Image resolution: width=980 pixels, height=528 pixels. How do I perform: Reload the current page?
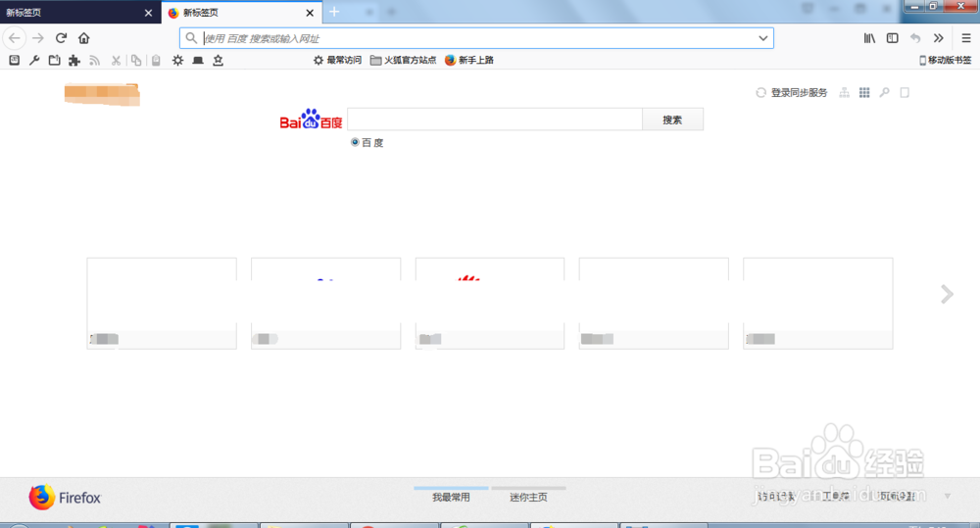coord(61,38)
